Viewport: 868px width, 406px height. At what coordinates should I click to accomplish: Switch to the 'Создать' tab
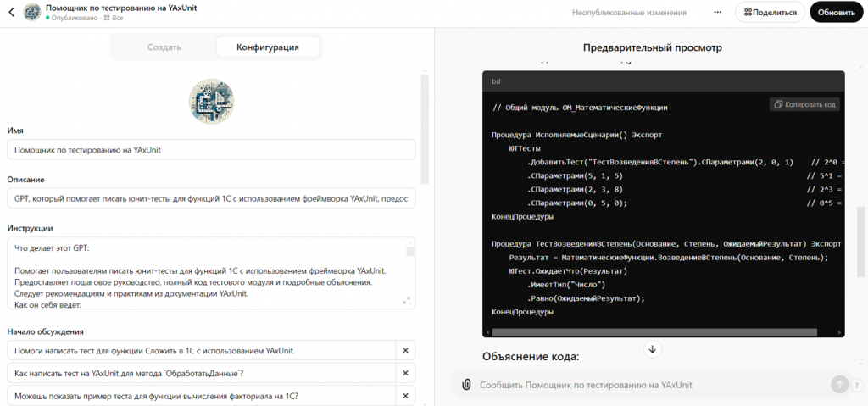164,47
